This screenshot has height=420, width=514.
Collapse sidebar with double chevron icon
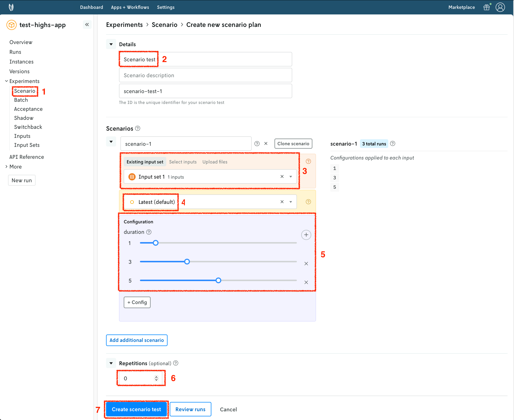(x=87, y=24)
